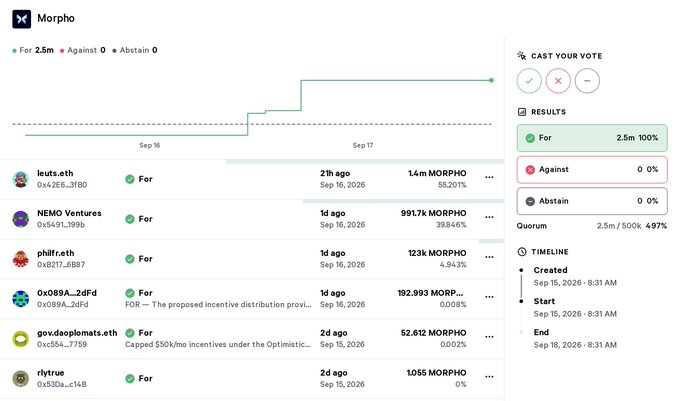Open the options menu for philfr.eth vote

489,257
